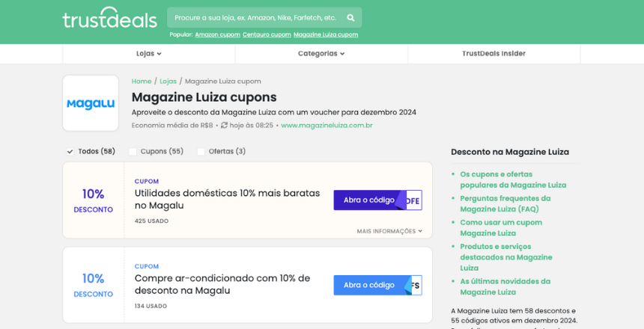This screenshot has height=329, width=644.
Task: Check the Cupons (55) filter
Action: 133,152
